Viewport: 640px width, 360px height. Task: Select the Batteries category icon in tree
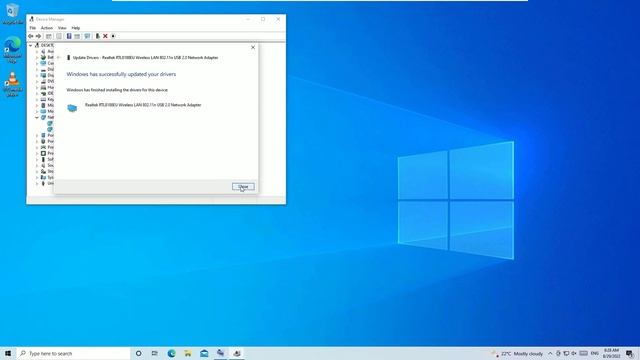pyautogui.click(x=43, y=58)
